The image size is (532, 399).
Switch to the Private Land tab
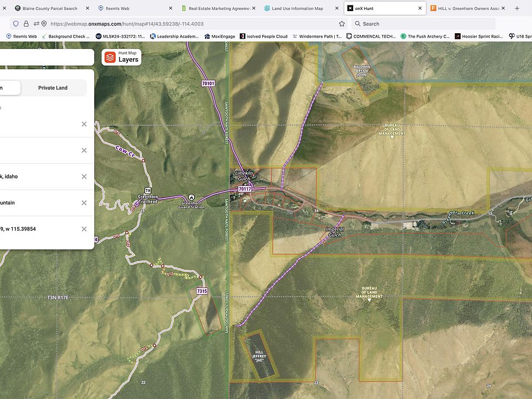point(53,88)
